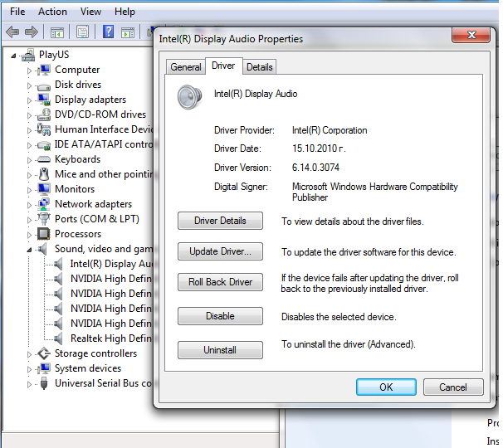503x448 pixels.
Task: Click the Universal Serial Bus plug icon
Action: (x=44, y=383)
